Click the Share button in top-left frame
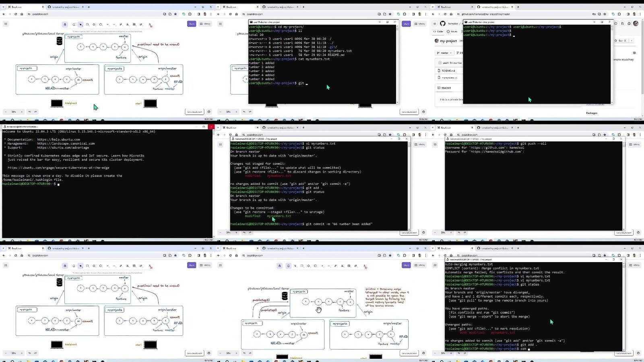The height and width of the screenshot is (362, 644). (x=192, y=24)
